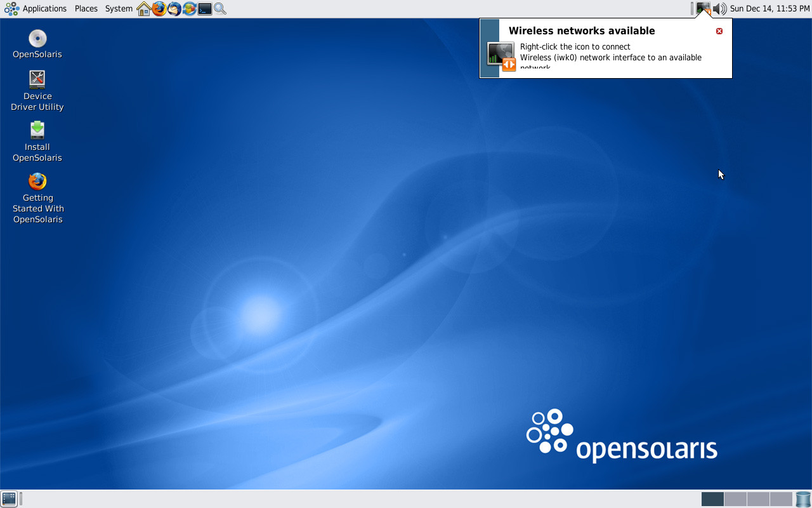The image size is (812, 508).
Task: Click the network icon inside the notification
Action: tap(501, 56)
